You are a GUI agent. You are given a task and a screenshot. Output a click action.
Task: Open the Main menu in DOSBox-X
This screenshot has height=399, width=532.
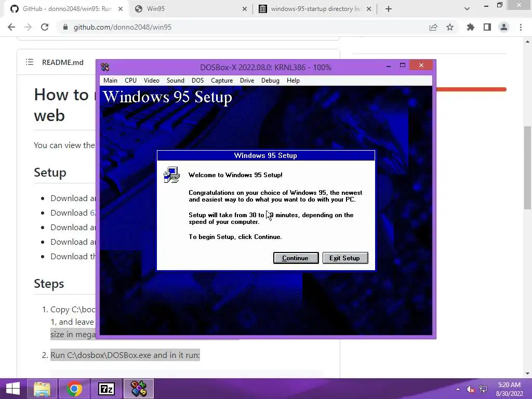click(x=110, y=81)
